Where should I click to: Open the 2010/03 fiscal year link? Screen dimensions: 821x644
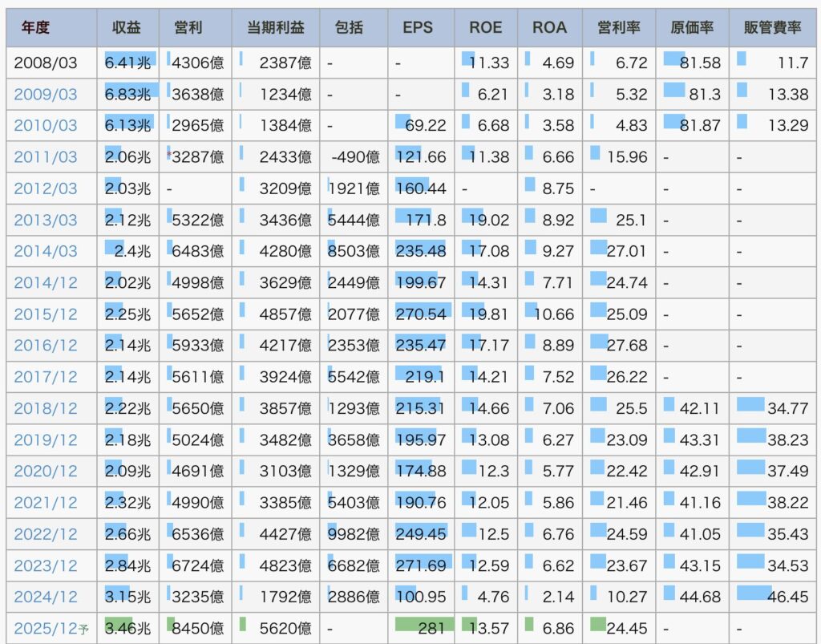[46, 125]
